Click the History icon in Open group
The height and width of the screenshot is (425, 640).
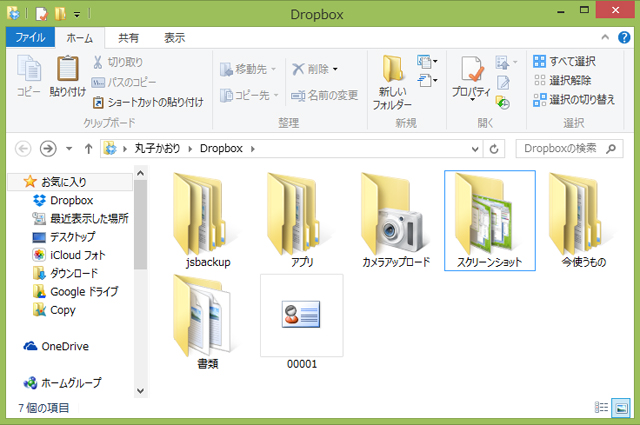point(502,102)
